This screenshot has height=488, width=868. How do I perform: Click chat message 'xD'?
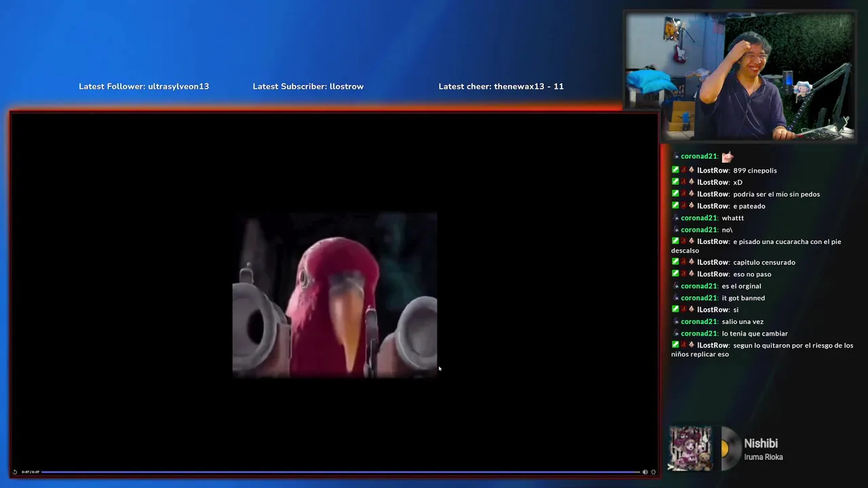738,182
